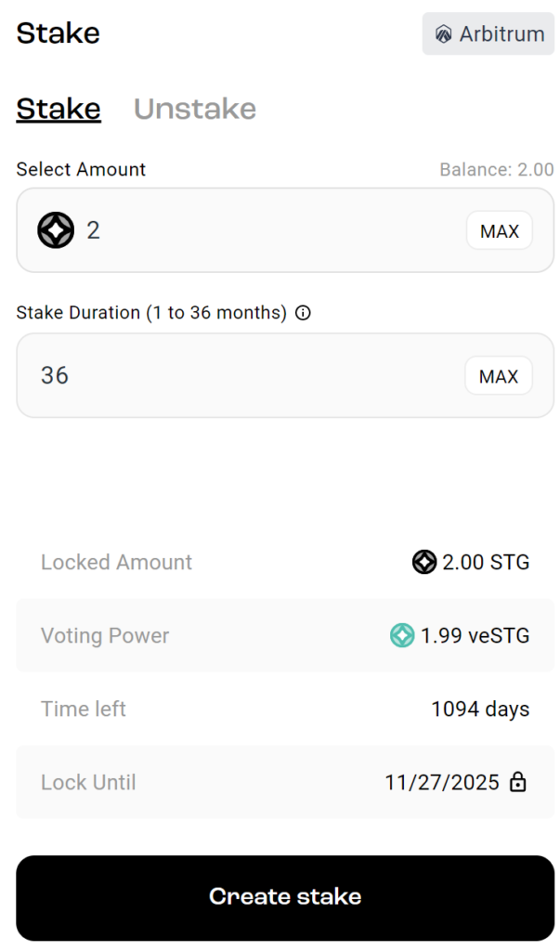Click the 1.99 veSTG voting power value

[x=475, y=636]
